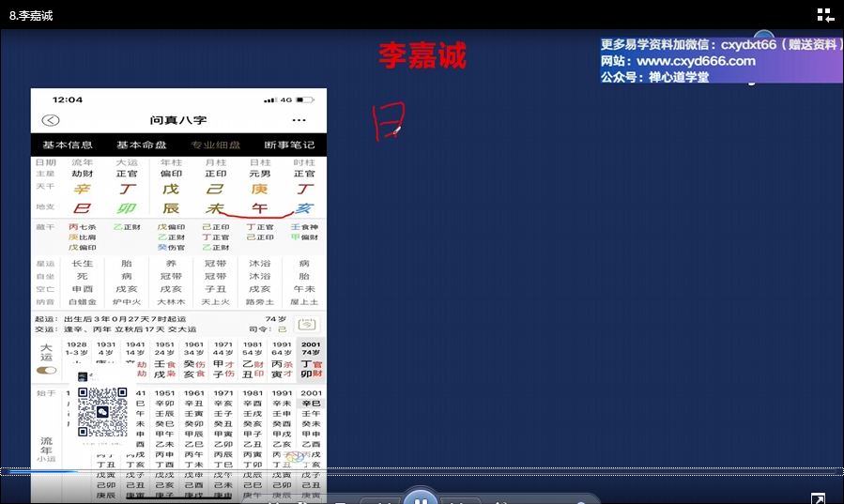Switch to the 专业细盘 tab
Image resolution: width=844 pixels, height=504 pixels.
coord(215,145)
